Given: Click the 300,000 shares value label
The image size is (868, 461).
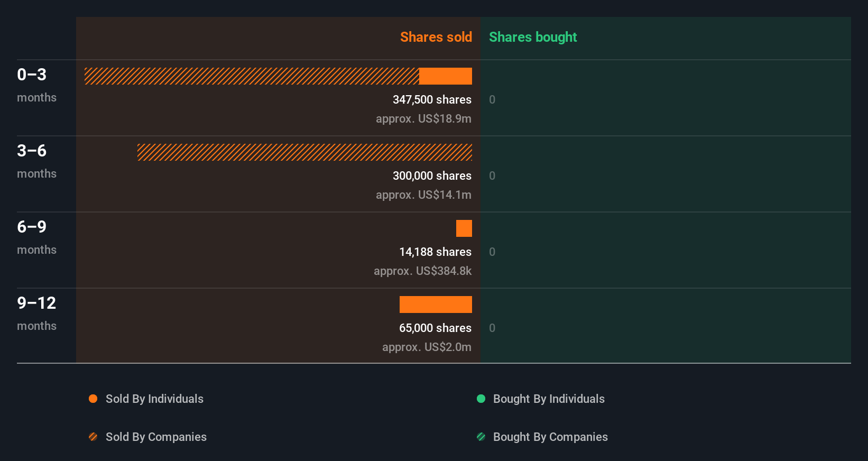Looking at the screenshot, I should [x=432, y=176].
